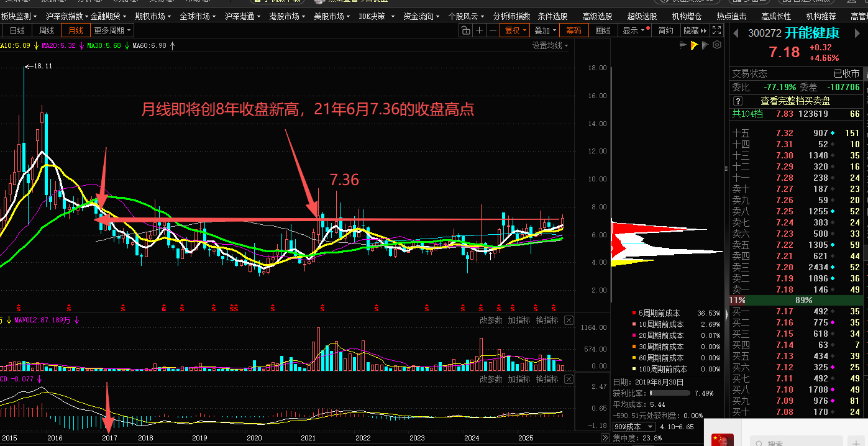
Task: Switch chart to 周线 weekly period
Action: 47,30
